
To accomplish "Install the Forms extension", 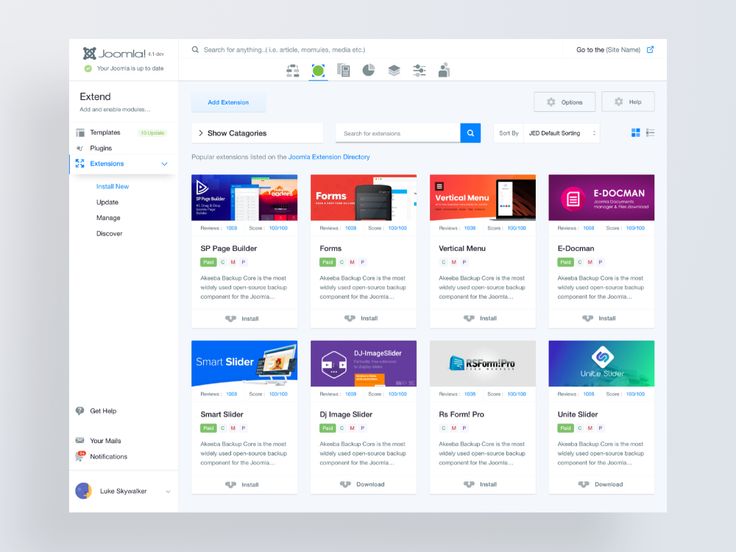I will pos(361,318).
